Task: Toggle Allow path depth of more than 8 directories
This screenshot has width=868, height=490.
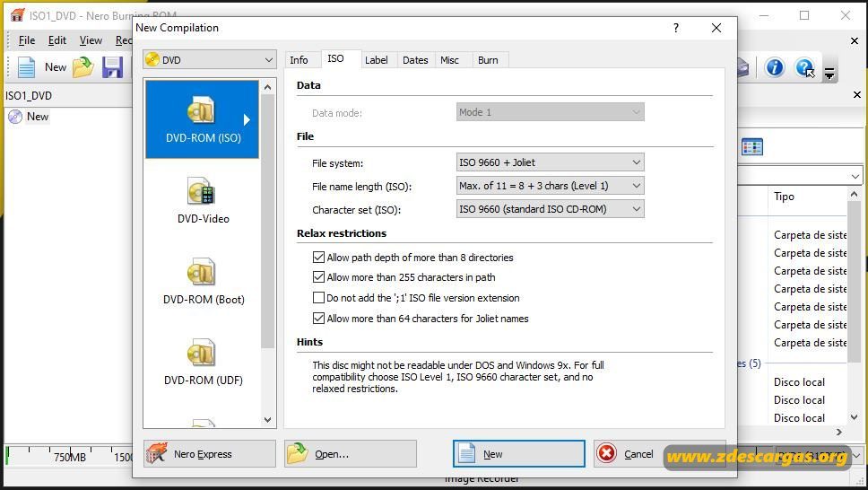Action: tap(318, 258)
